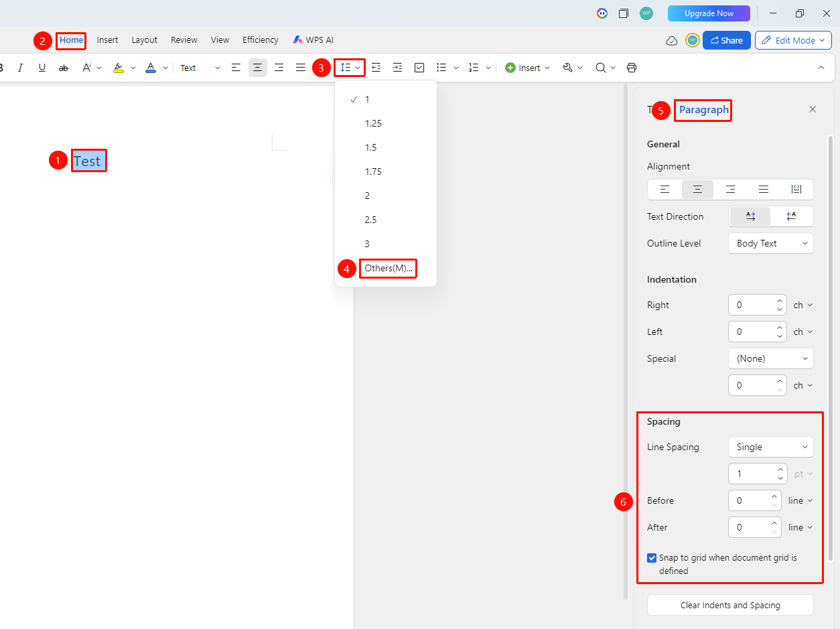Open the Special indentation dropdown
This screenshot has height=629, width=840.
771,358
